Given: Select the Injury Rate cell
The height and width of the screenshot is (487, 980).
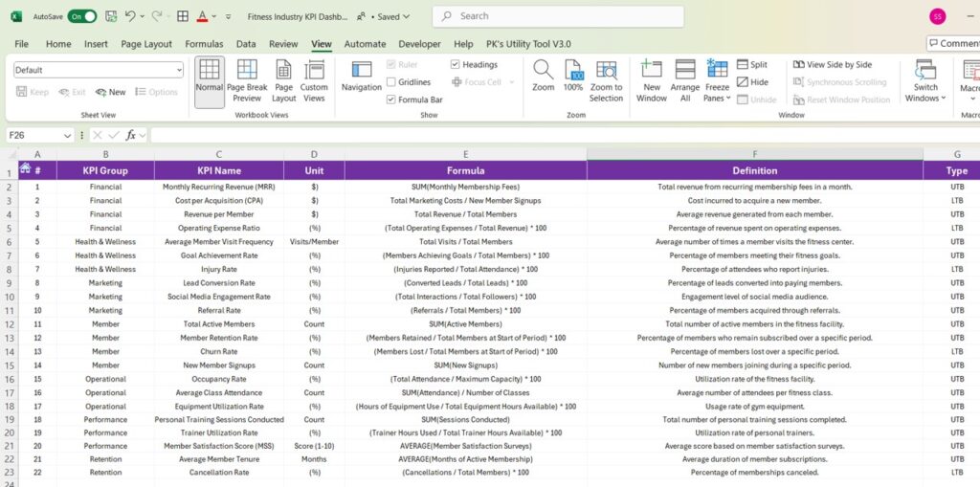Looking at the screenshot, I should pyautogui.click(x=219, y=269).
